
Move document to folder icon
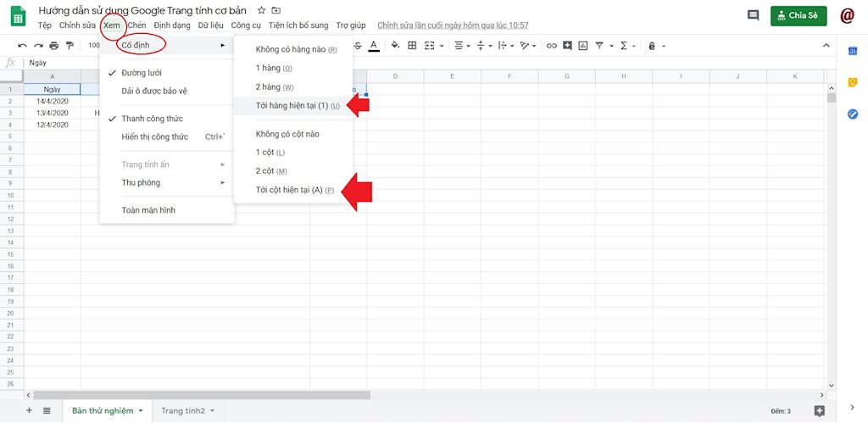pyautogui.click(x=275, y=10)
